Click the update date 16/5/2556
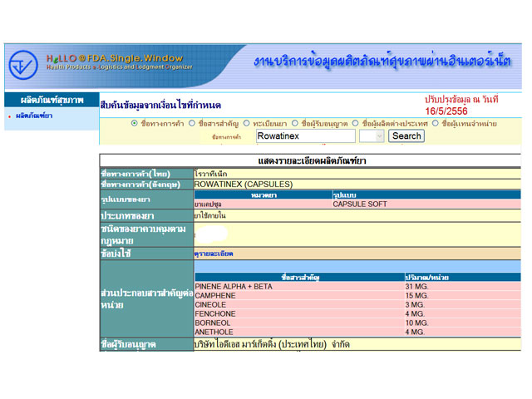This screenshot has width=532, height=399. [x=446, y=111]
